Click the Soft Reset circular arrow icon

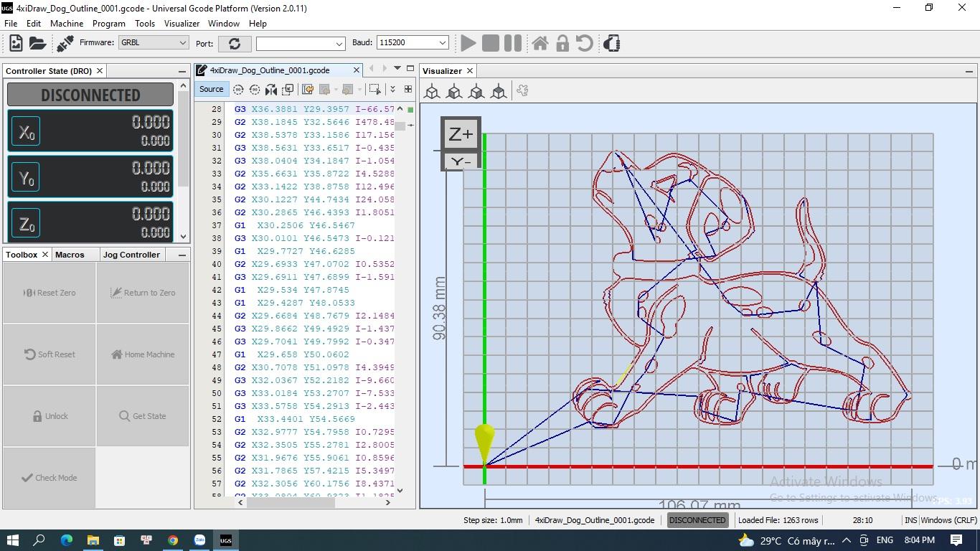(585, 44)
